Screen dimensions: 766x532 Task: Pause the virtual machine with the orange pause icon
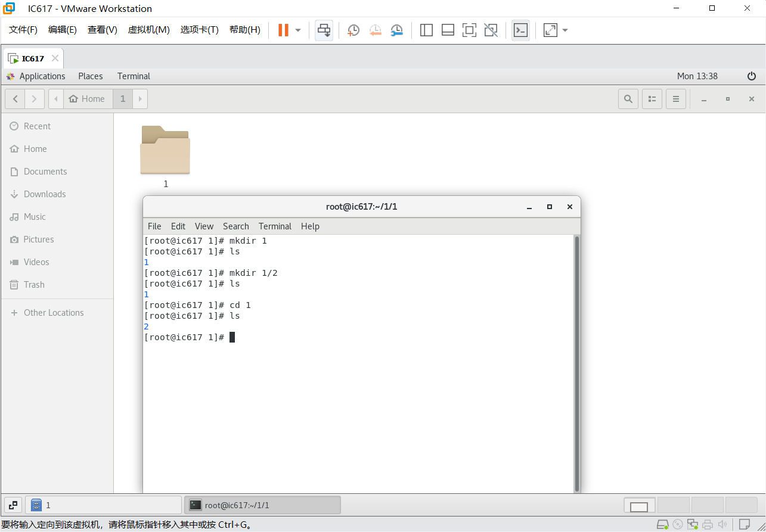[283, 30]
